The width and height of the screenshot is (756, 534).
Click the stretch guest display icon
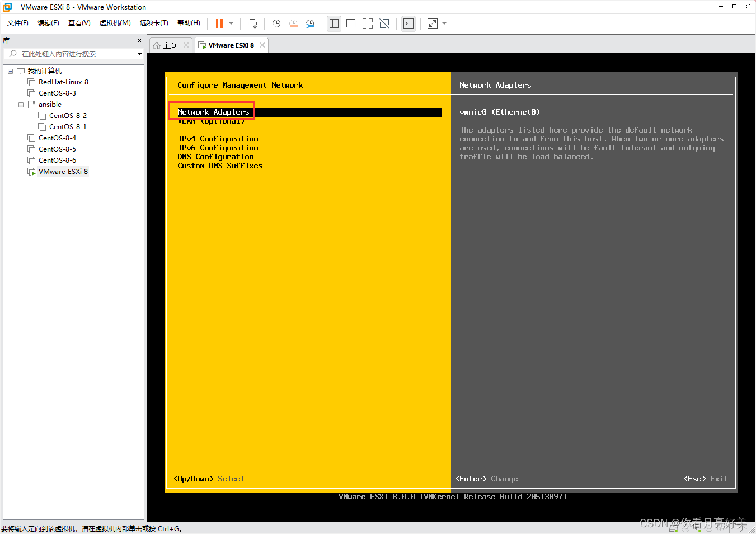[433, 23]
